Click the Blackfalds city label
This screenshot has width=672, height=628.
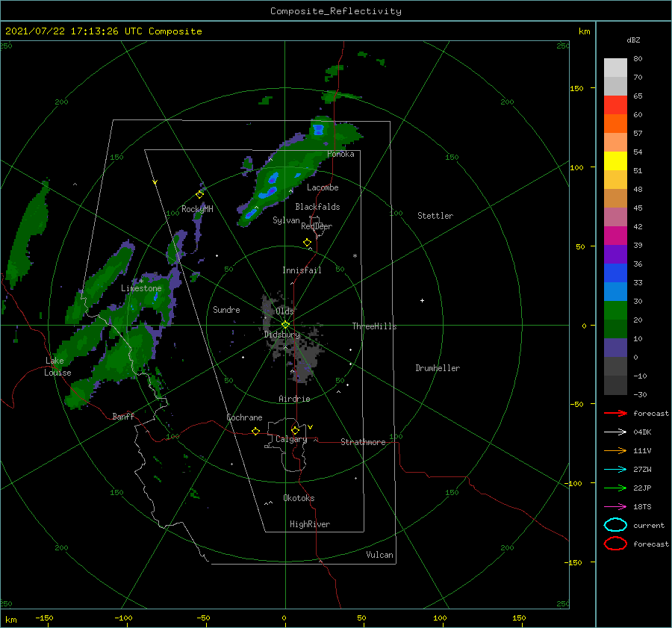point(317,207)
